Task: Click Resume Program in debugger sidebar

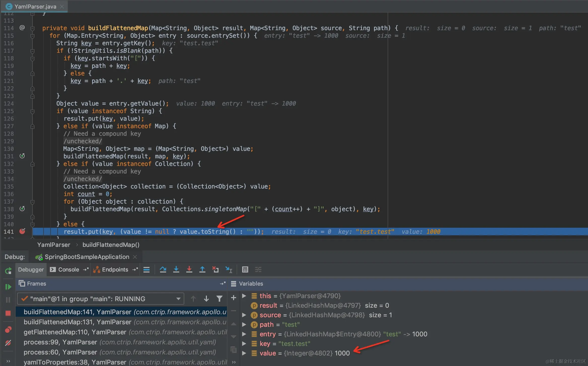Action: [x=8, y=287]
